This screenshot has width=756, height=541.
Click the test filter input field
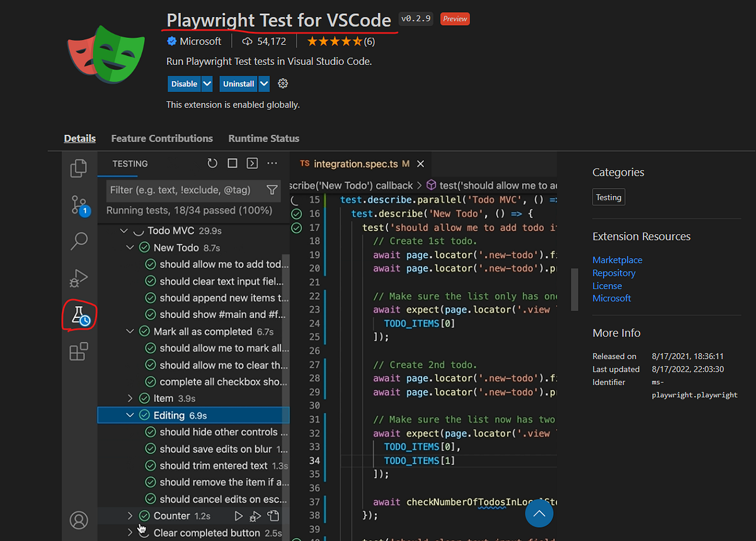click(183, 190)
